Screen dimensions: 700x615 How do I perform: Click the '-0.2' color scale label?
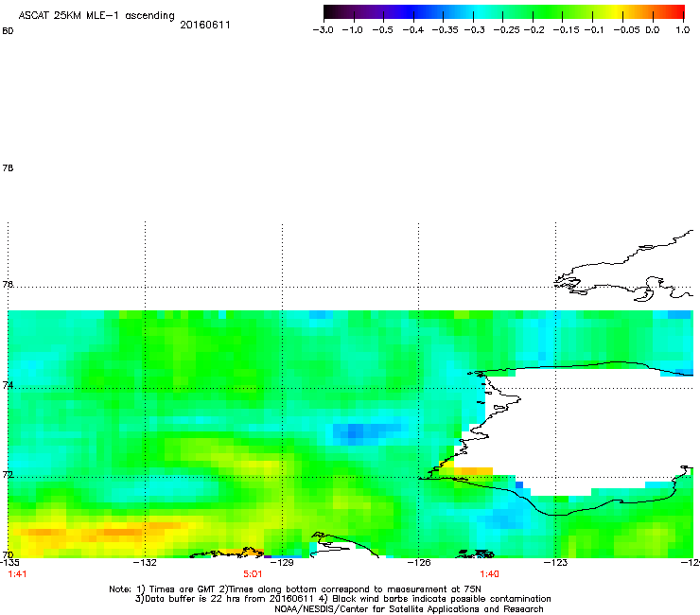[534, 30]
